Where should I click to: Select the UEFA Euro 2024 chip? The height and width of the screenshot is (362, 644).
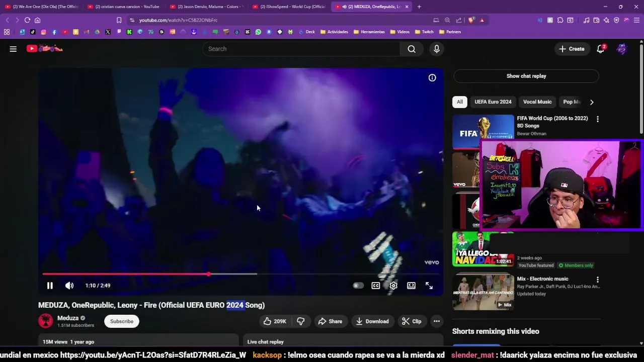click(x=493, y=102)
